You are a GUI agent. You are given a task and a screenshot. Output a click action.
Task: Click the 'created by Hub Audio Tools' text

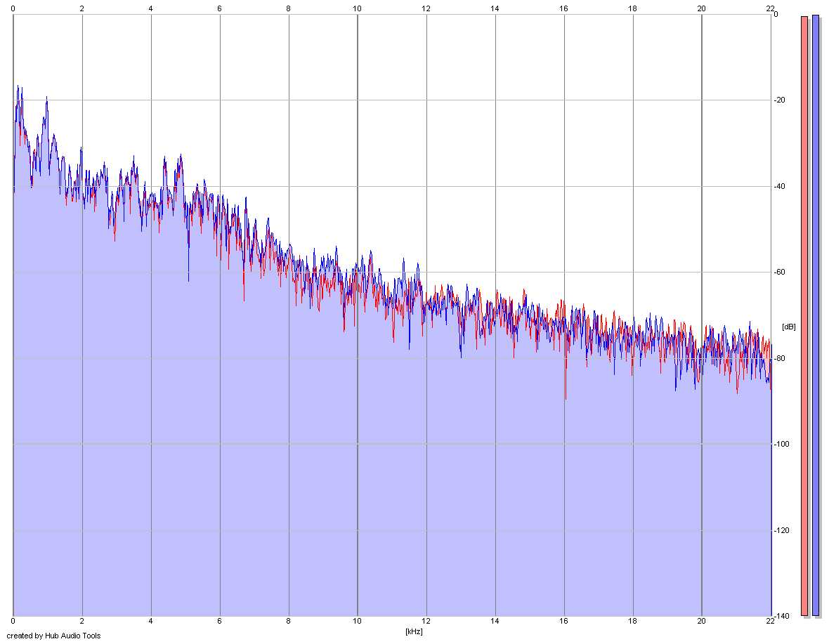(53, 636)
